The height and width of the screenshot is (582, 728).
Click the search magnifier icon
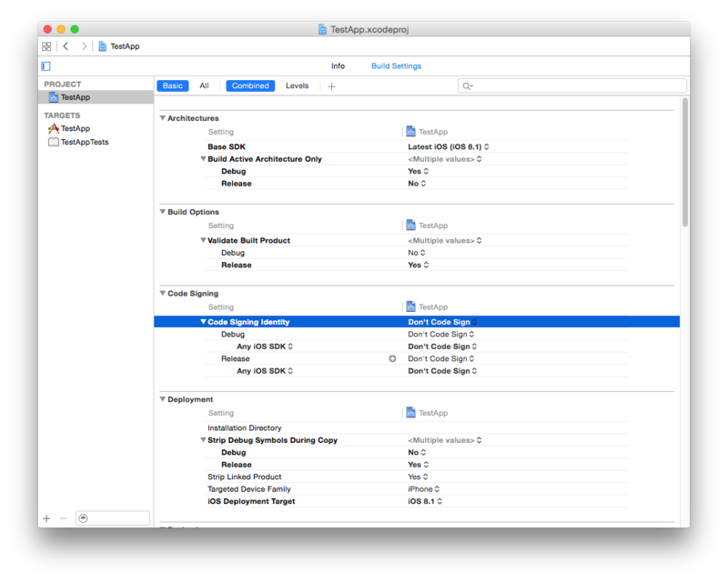point(467,85)
